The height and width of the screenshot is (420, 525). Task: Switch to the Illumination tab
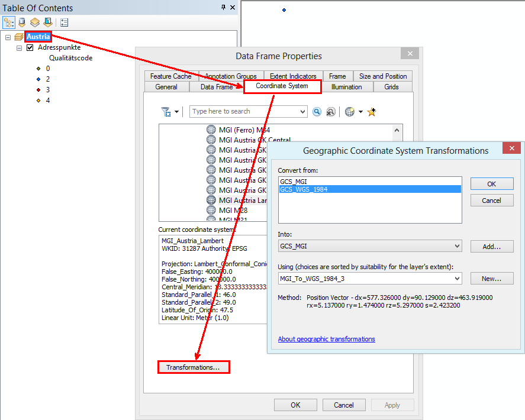pos(347,86)
